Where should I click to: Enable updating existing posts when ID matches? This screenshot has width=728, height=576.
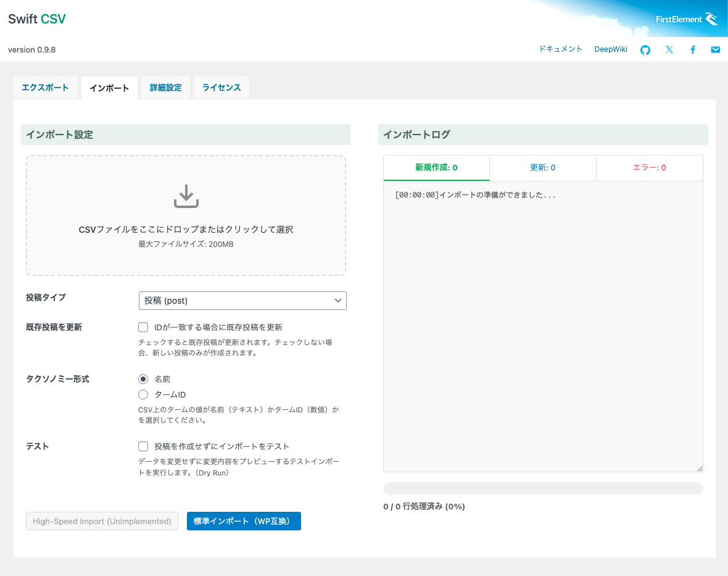(143, 327)
